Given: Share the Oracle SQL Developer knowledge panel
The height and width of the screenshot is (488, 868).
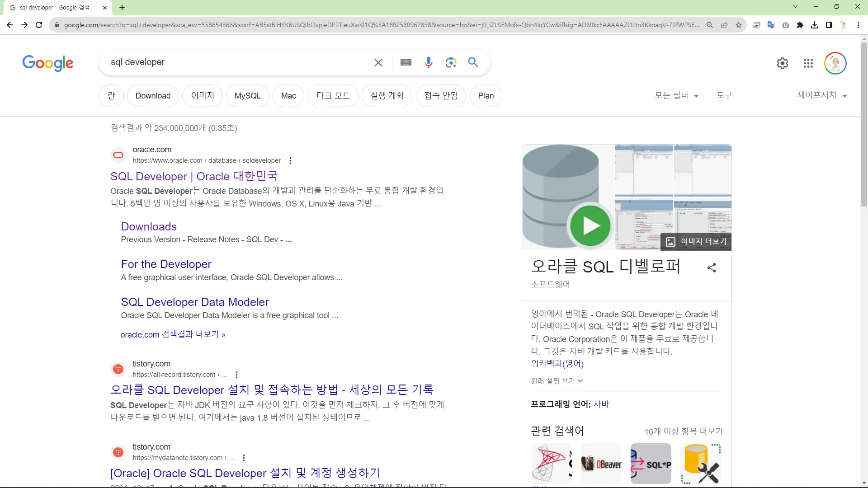Looking at the screenshot, I should click(712, 267).
